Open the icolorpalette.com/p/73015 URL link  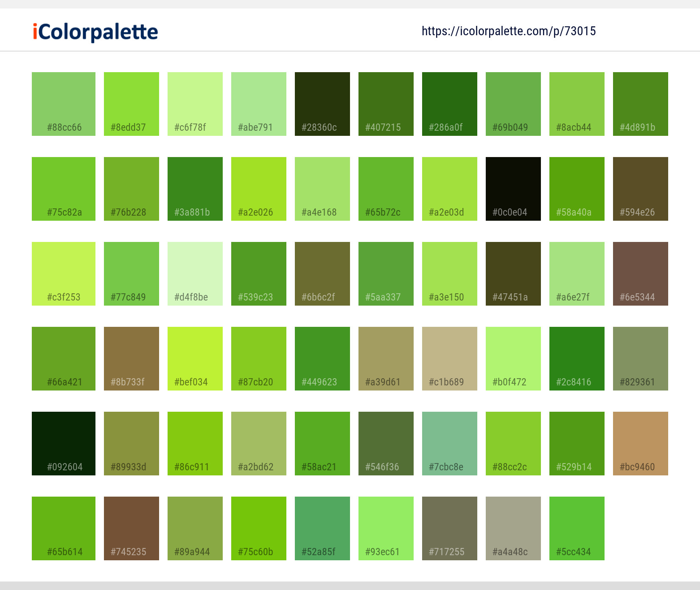509,31
